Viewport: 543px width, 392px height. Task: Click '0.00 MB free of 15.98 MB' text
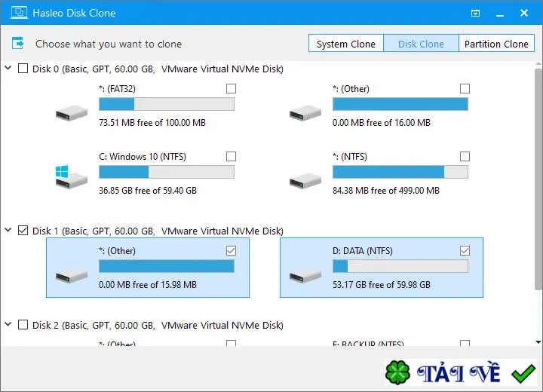coord(148,285)
